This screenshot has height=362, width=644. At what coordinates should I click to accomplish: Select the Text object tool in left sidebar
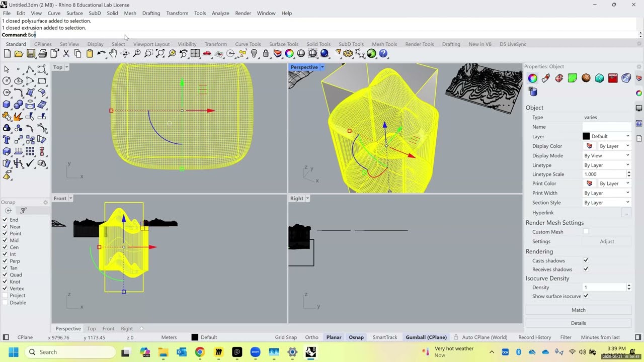click(7, 140)
